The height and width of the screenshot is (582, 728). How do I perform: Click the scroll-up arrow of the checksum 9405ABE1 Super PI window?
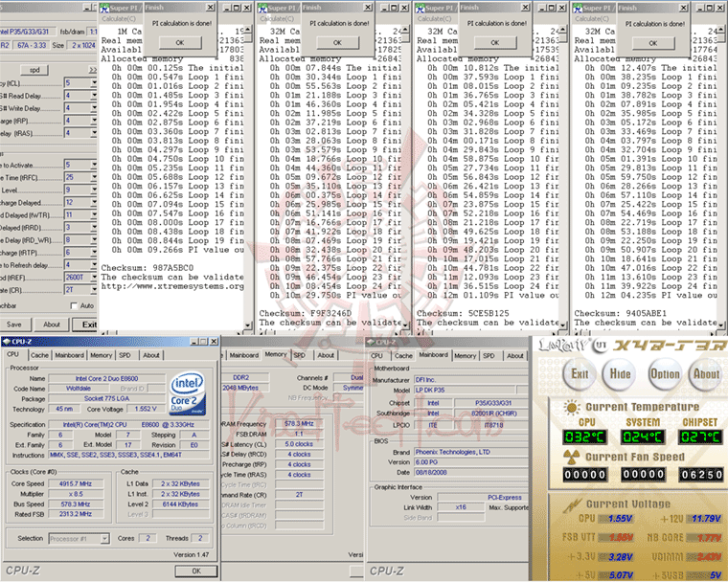[721, 30]
